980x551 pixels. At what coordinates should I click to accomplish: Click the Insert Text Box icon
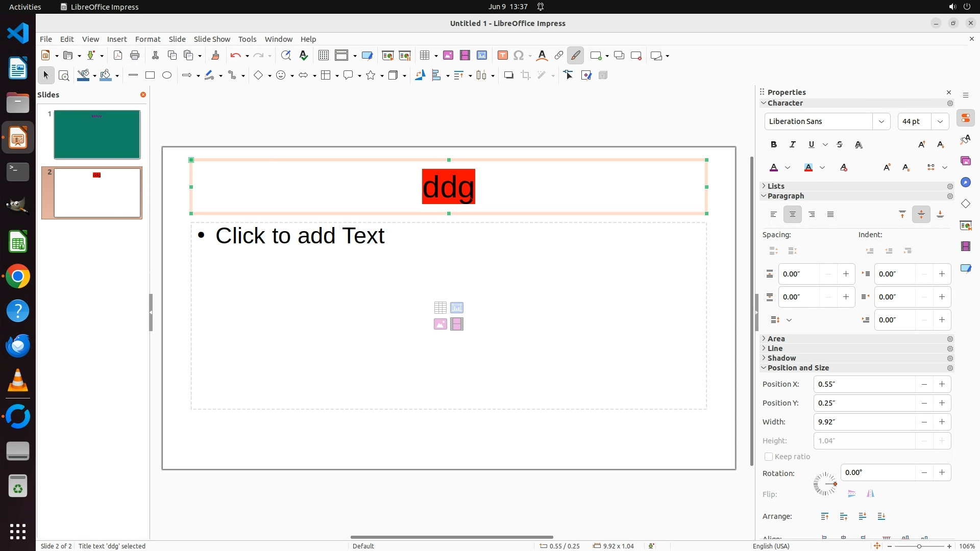(502, 56)
